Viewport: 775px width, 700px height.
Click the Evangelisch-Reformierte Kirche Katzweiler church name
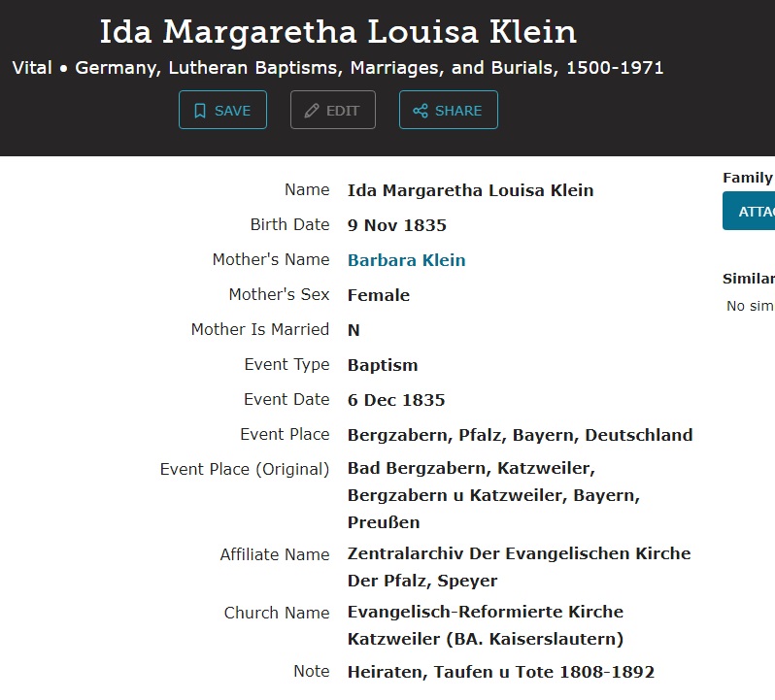click(x=486, y=625)
